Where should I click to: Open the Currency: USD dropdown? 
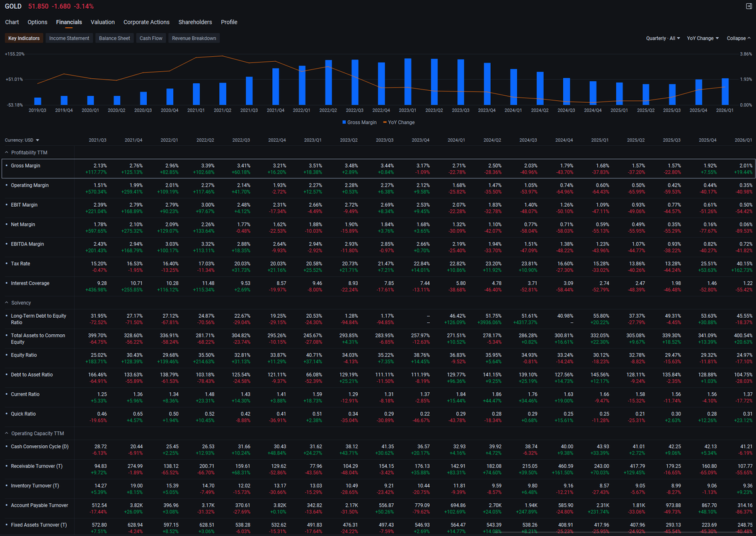click(22, 140)
